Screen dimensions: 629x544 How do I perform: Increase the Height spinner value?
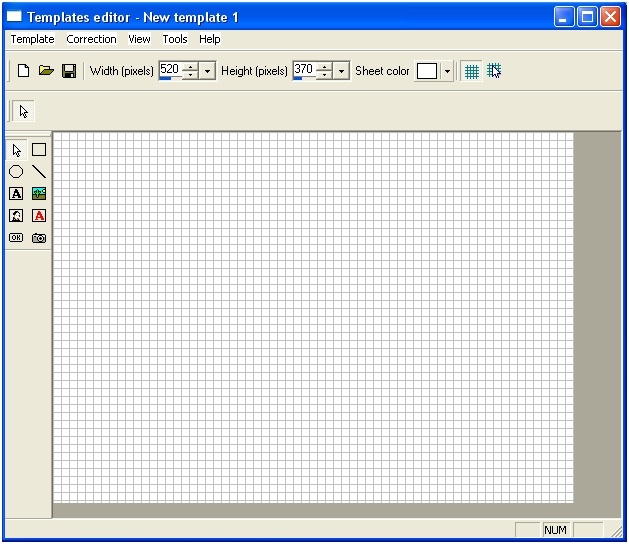[x=325, y=67]
